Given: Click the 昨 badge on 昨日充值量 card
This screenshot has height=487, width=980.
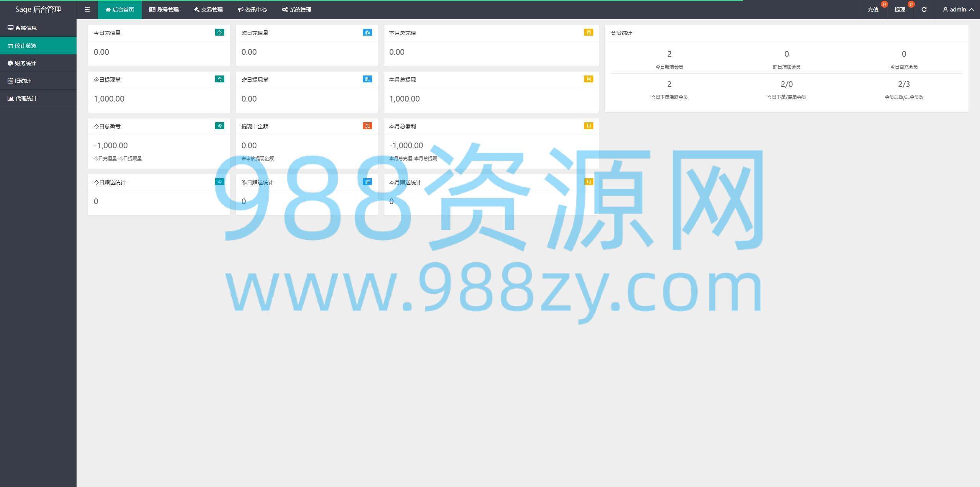Looking at the screenshot, I should 367,33.
